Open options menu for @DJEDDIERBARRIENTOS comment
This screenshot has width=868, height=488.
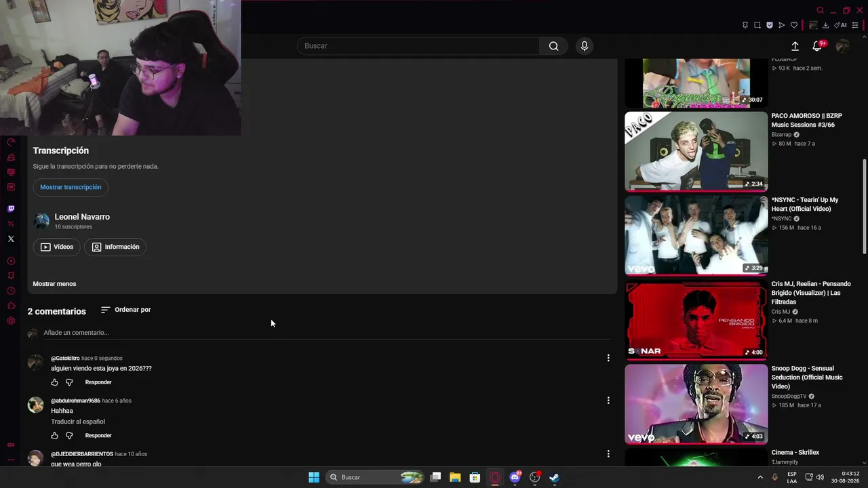pyautogui.click(x=608, y=454)
